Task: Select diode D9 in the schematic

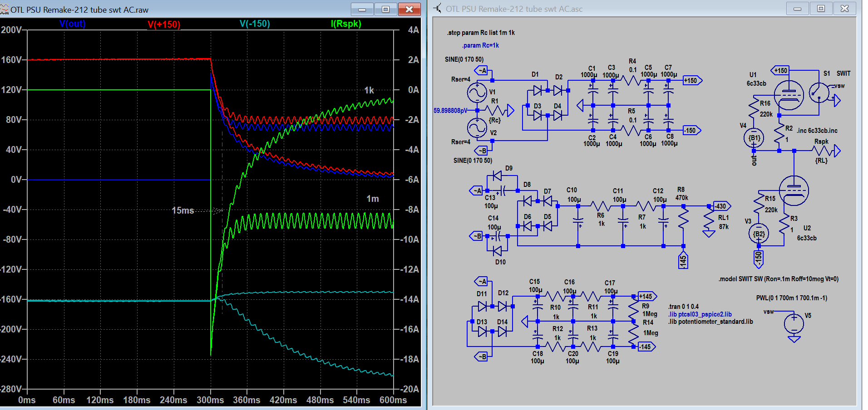Action: tap(497, 176)
